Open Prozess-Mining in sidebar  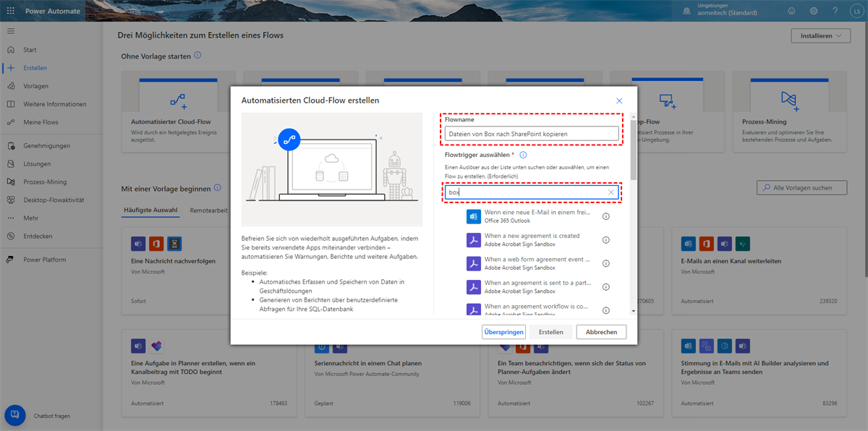click(x=45, y=182)
